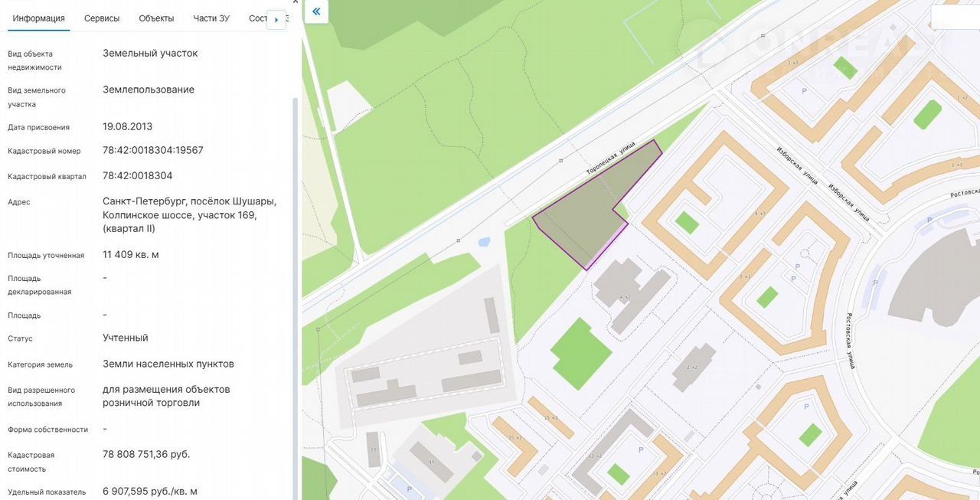This screenshot has width=980, height=500.
Task: Switch to the Сервисы tab
Action: (x=102, y=18)
